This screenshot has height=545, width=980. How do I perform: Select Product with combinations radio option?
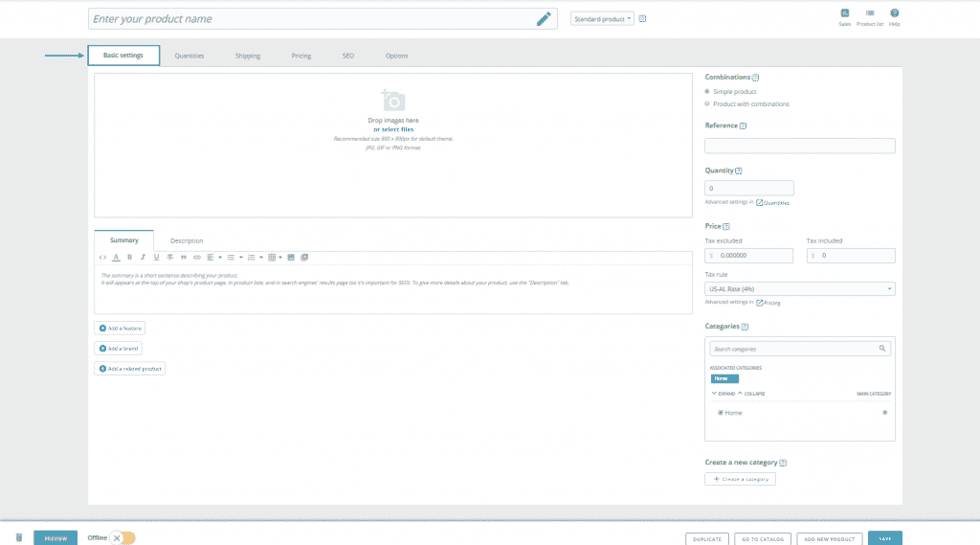(x=707, y=103)
